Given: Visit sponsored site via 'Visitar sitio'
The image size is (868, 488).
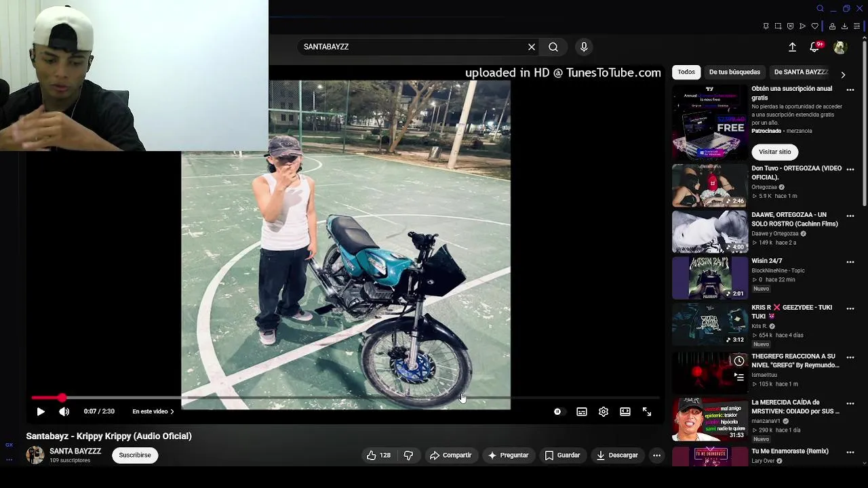Looking at the screenshot, I should tap(775, 152).
